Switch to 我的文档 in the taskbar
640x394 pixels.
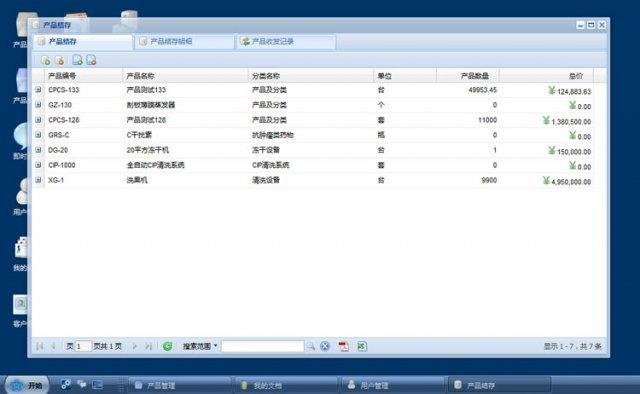point(287,385)
